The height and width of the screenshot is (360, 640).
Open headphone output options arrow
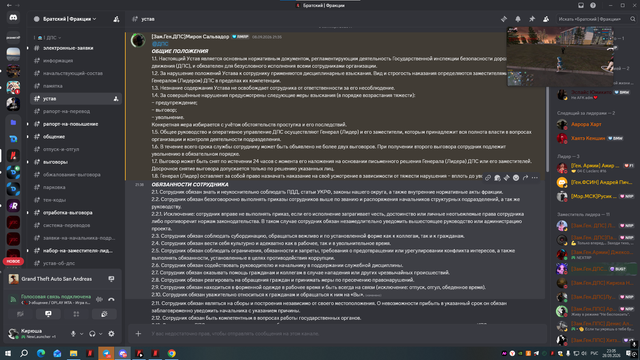[x=101, y=334]
